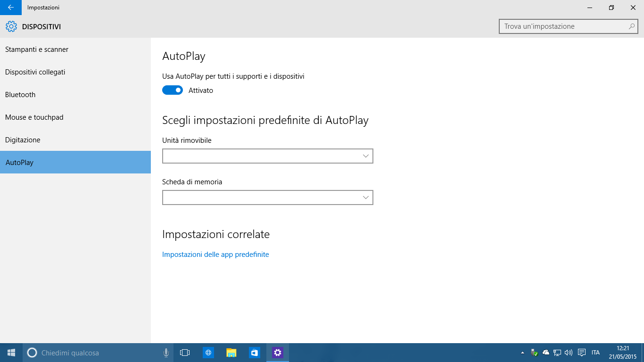
Task: Open the OneDrive tray icon
Action: (x=546, y=353)
